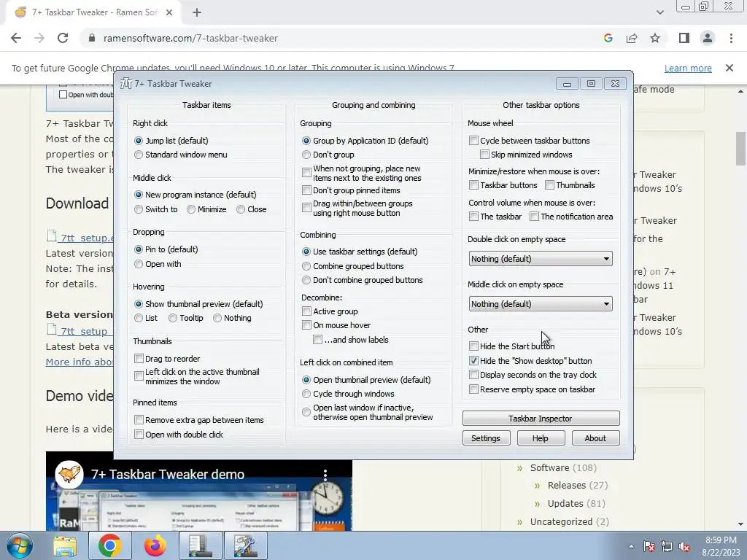Image resolution: width=747 pixels, height=560 pixels.
Task: Open Double click on empty space dropdown
Action: [541, 259]
